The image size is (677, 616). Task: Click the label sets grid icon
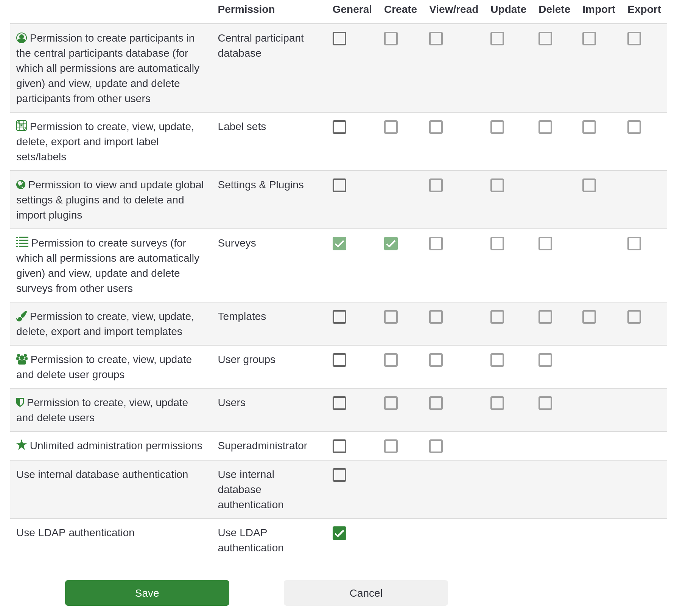pyautogui.click(x=22, y=126)
